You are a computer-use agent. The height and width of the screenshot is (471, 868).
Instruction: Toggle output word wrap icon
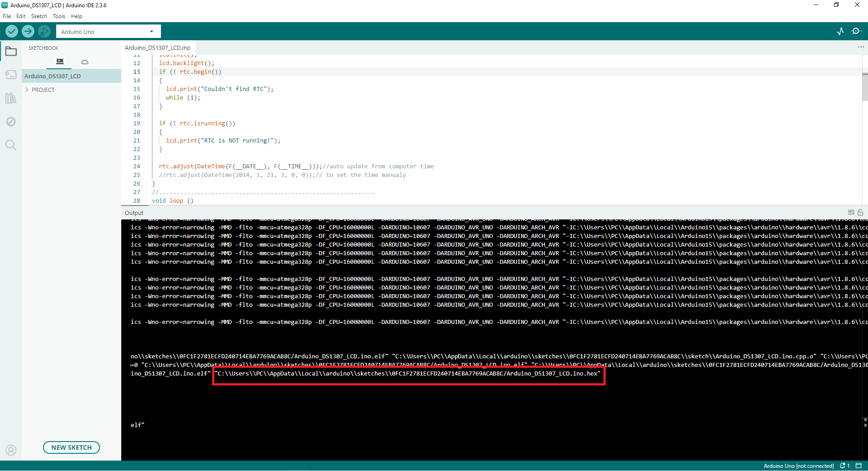click(x=851, y=212)
